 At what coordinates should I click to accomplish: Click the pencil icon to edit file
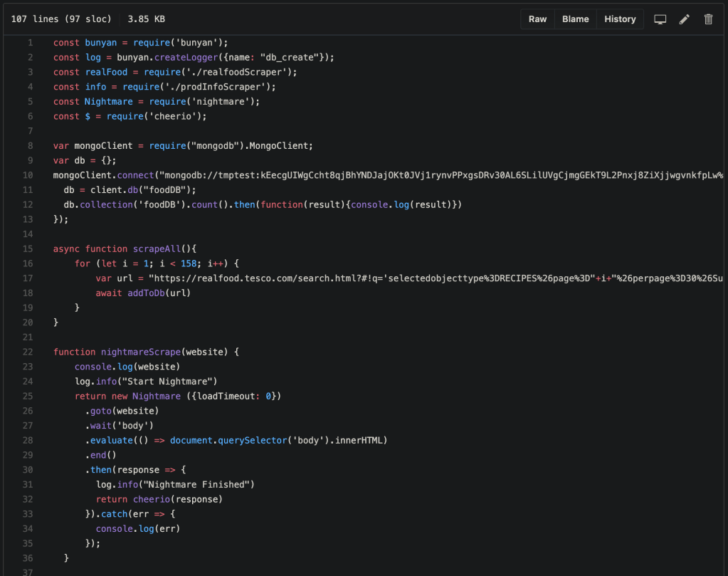[x=684, y=19]
